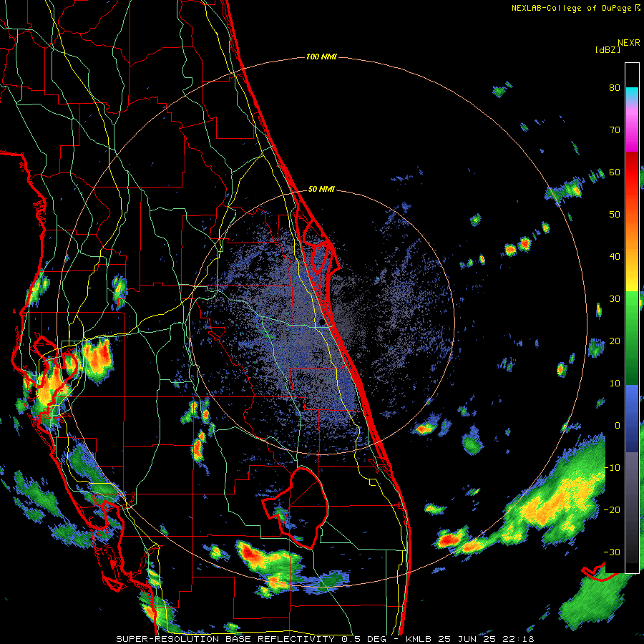644x644 pixels.
Task: Pick the cyan band of the color bar
Action: [632, 93]
